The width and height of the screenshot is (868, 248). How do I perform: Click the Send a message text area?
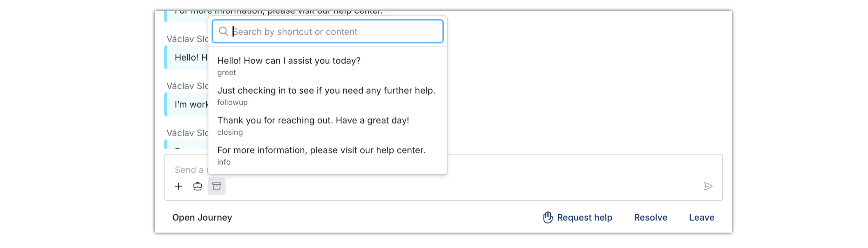[x=443, y=170]
